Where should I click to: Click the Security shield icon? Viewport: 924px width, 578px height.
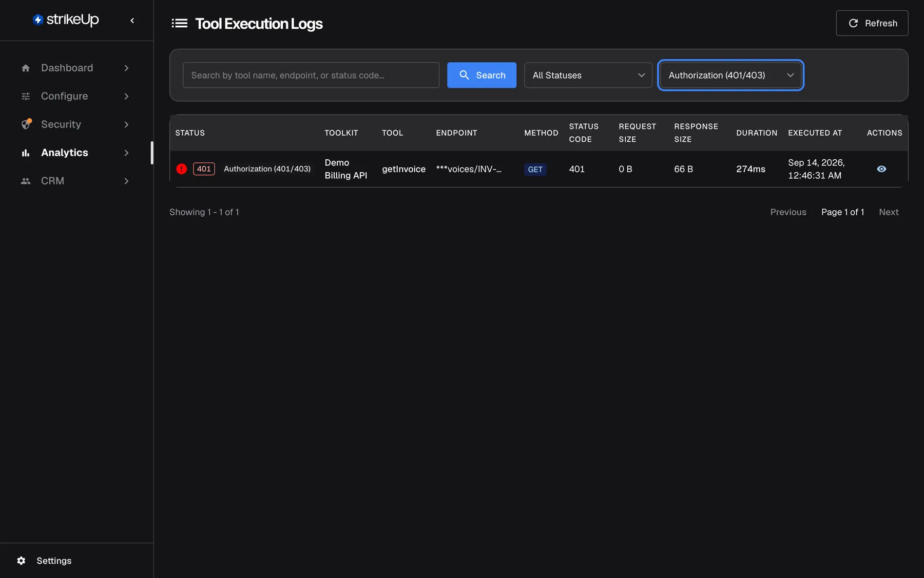tap(26, 124)
